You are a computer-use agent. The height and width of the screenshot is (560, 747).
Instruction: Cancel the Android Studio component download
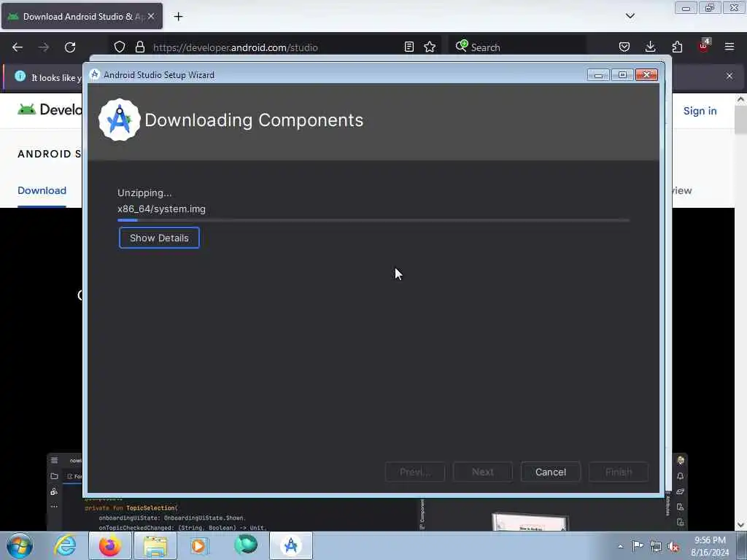click(550, 472)
